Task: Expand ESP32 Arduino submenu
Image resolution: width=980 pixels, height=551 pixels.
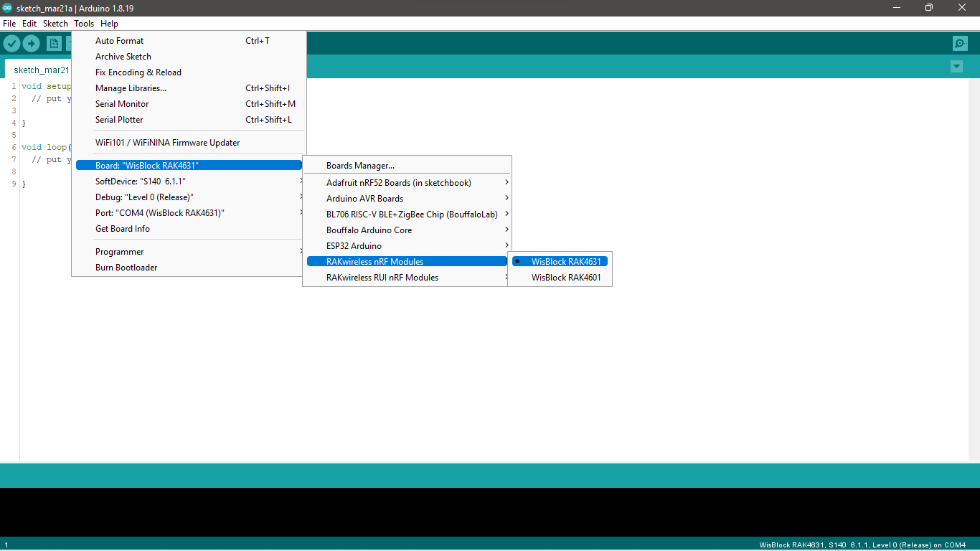Action: pos(407,246)
